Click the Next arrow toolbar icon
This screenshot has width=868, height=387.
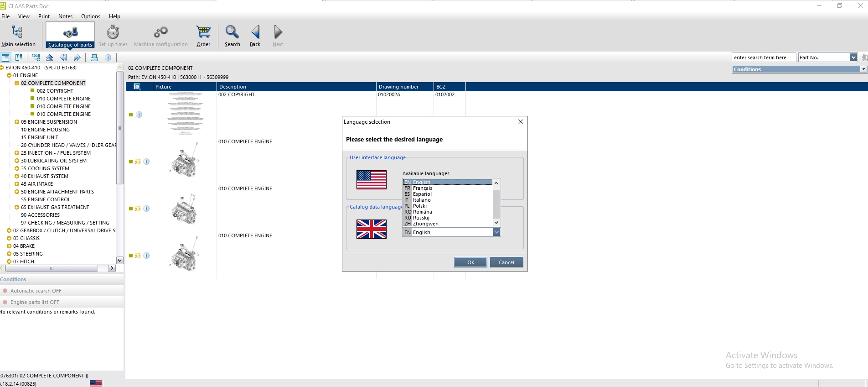coord(278,32)
